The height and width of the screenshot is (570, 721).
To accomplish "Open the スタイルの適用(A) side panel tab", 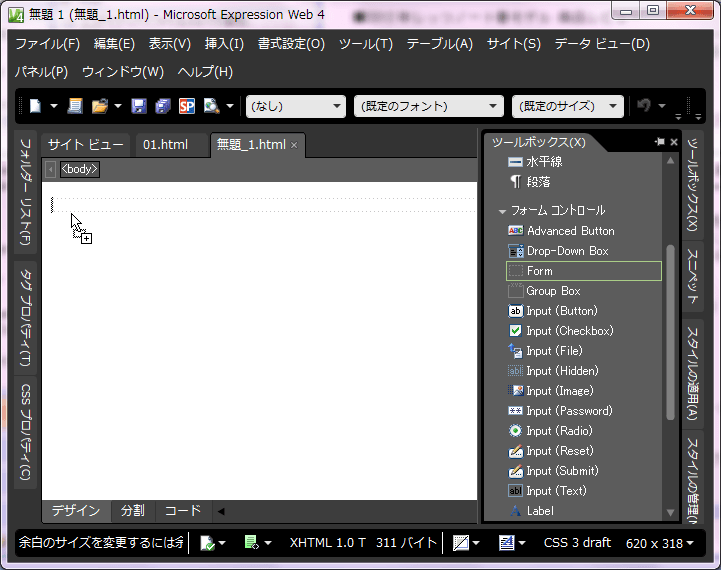I will [x=692, y=374].
